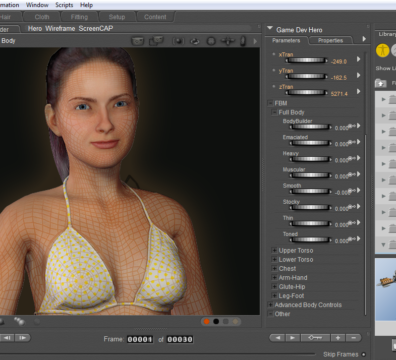Click the Render camera icon
The width and height of the screenshot is (396, 360).
coord(137,41)
